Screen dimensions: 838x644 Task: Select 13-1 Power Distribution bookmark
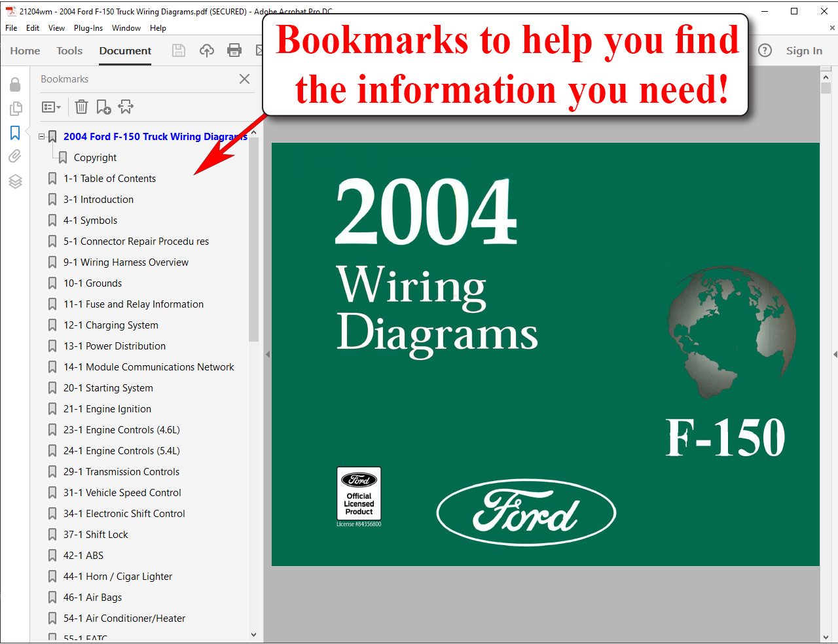(x=115, y=346)
